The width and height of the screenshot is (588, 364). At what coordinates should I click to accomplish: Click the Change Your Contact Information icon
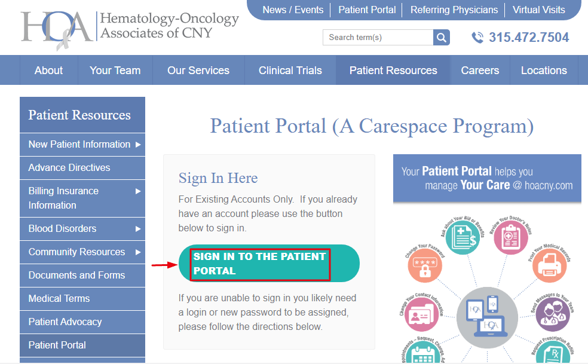point(422,315)
